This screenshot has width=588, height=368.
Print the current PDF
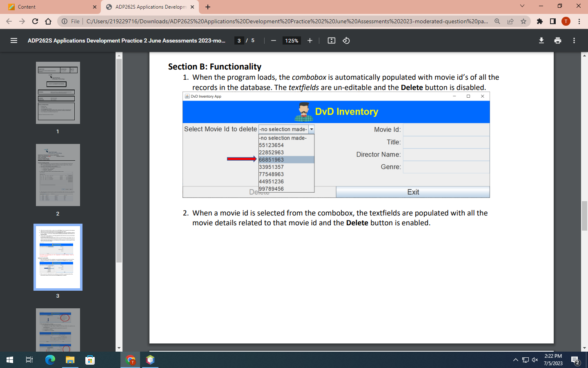pos(558,40)
